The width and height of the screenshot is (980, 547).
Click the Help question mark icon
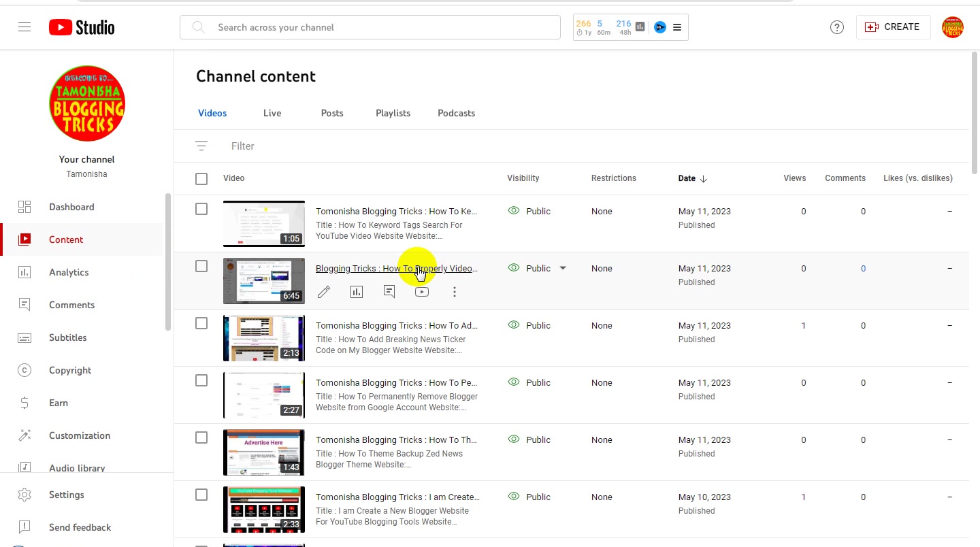pos(837,27)
